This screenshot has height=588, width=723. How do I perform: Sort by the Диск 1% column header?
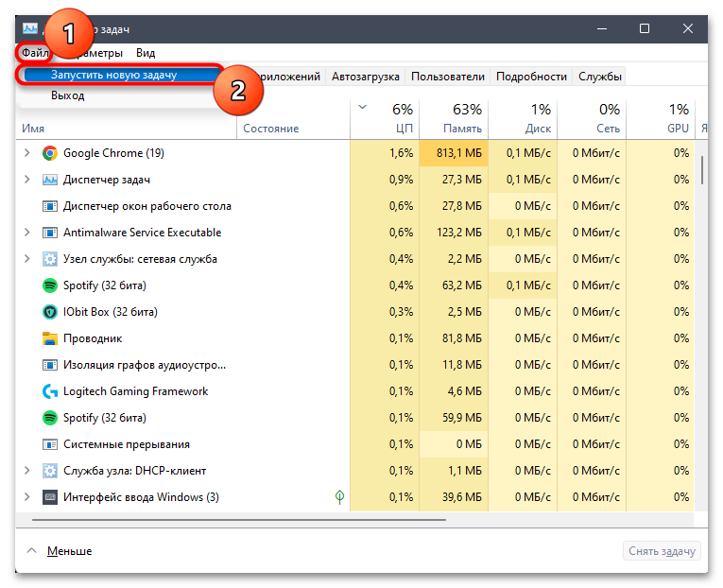(x=523, y=119)
